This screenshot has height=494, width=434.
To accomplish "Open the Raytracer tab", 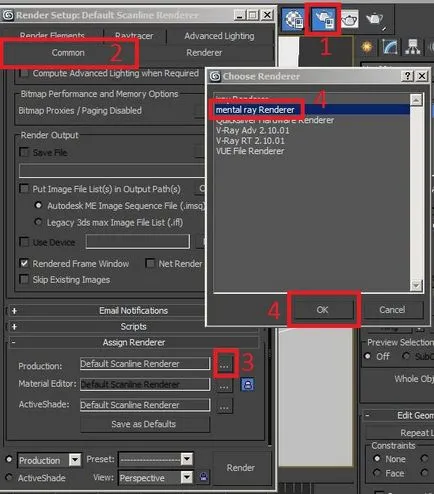I will pyautogui.click(x=134, y=36).
